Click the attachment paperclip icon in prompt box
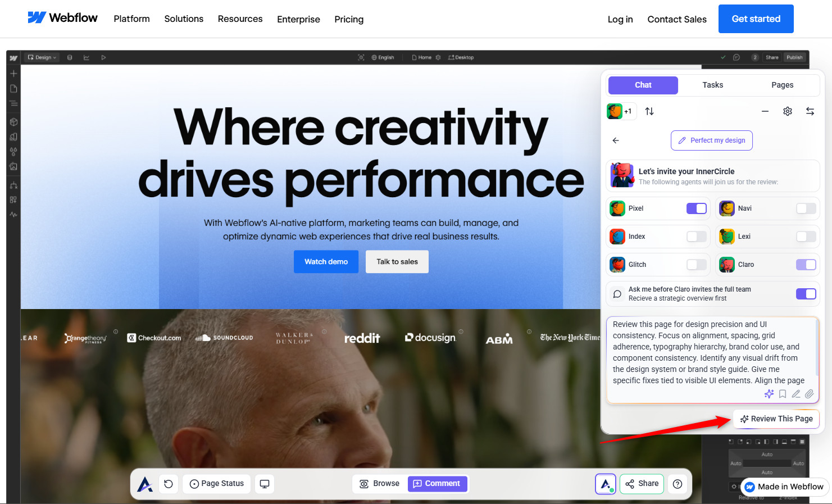This screenshot has width=832, height=504. pos(810,394)
